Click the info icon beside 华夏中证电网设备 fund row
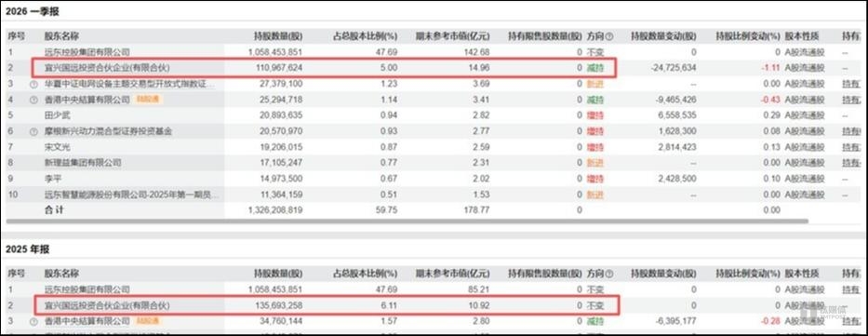 pos(33,84)
